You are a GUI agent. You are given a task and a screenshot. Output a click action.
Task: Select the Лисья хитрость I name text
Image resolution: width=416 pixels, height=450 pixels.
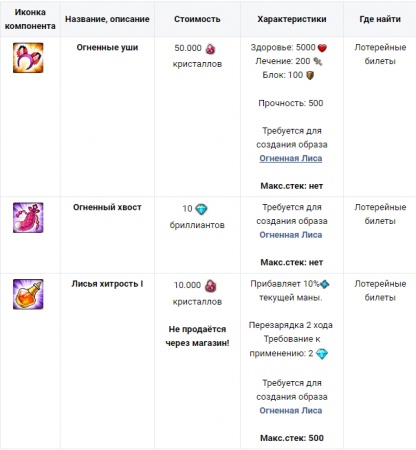[107, 284]
